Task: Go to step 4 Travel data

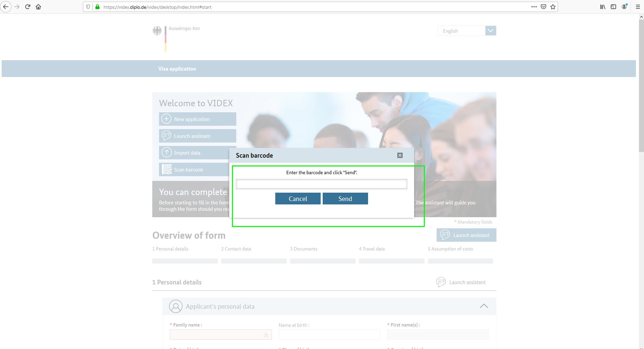Action: pos(372,249)
